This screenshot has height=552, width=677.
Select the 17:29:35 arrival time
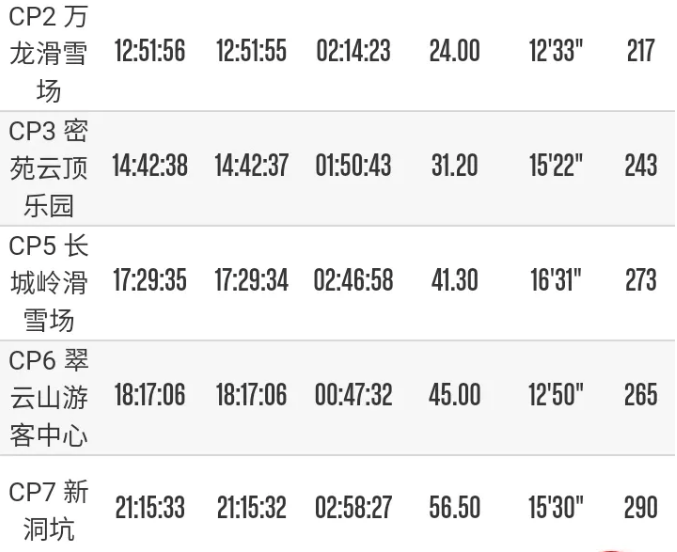click(149, 281)
